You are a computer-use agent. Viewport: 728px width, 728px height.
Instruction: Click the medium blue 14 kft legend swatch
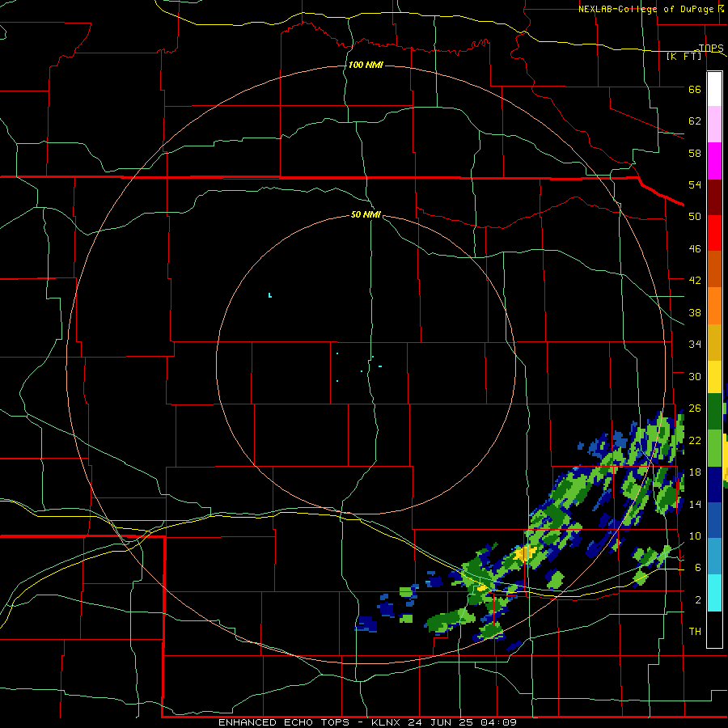coord(714,520)
